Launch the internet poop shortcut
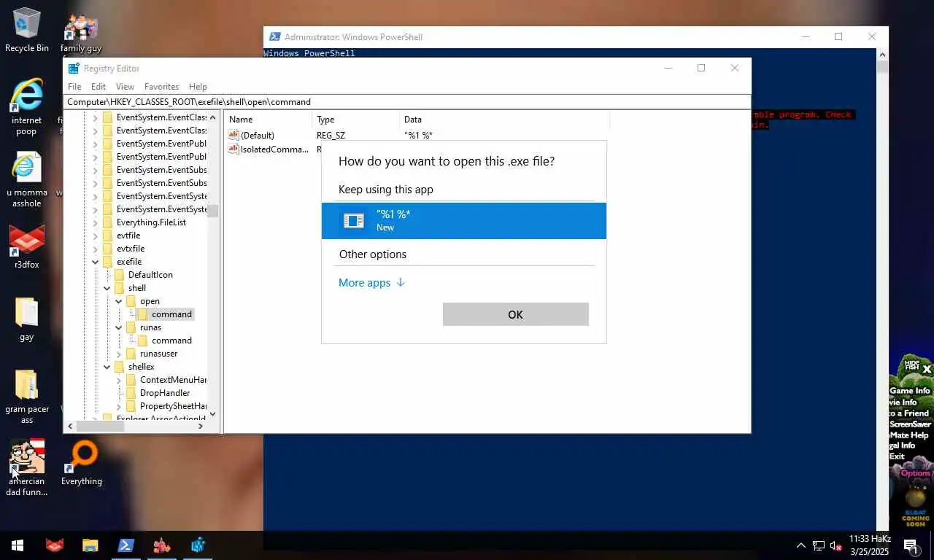Viewport: 934px width, 560px height. [x=26, y=106]
